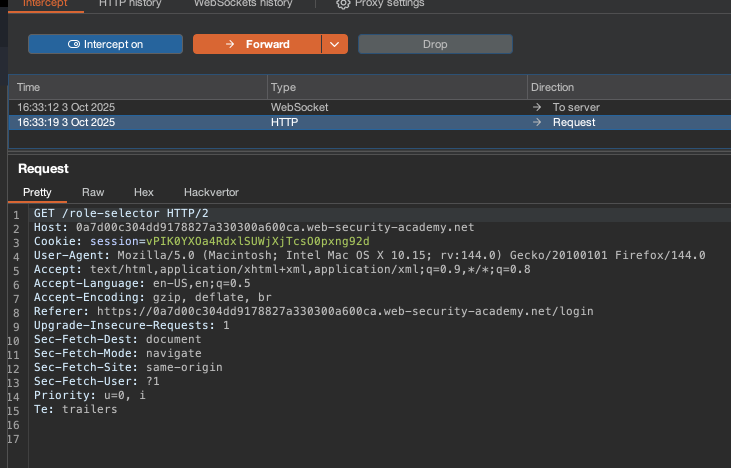
Task: Switch to the HTTP history tab
Action: 130,4
